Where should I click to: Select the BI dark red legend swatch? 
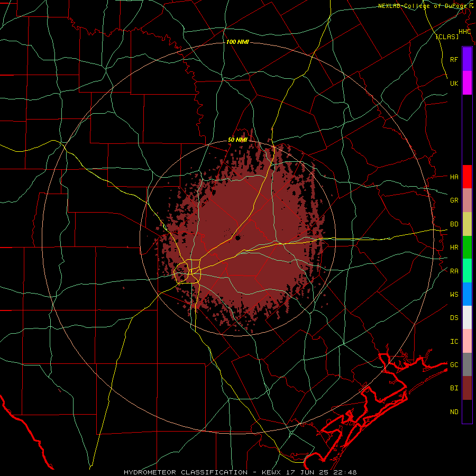[467, 388]
